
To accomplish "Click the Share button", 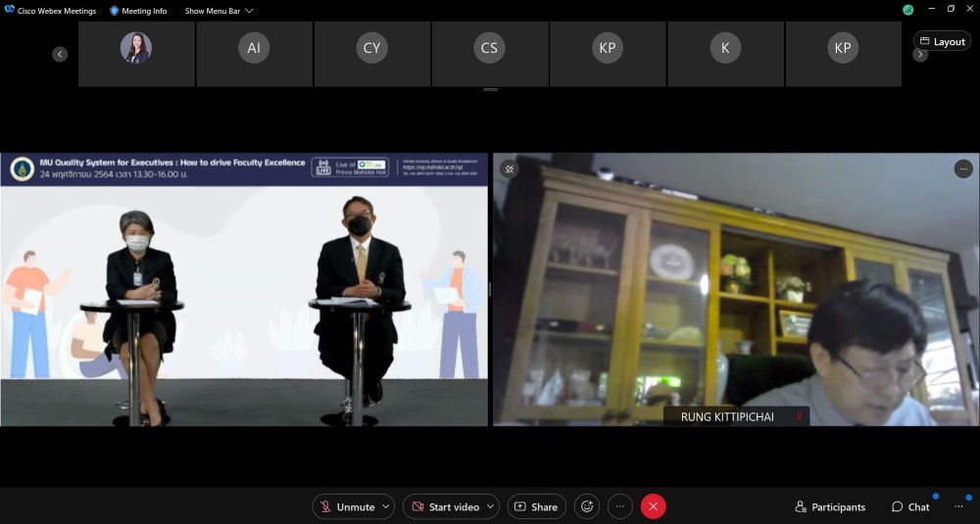I will click(x=536, y=506).
